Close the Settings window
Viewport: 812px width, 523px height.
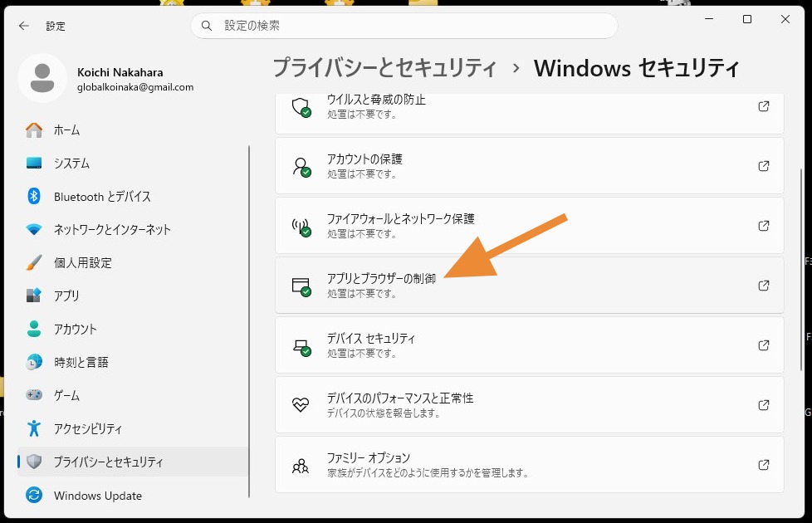point(785,19)
